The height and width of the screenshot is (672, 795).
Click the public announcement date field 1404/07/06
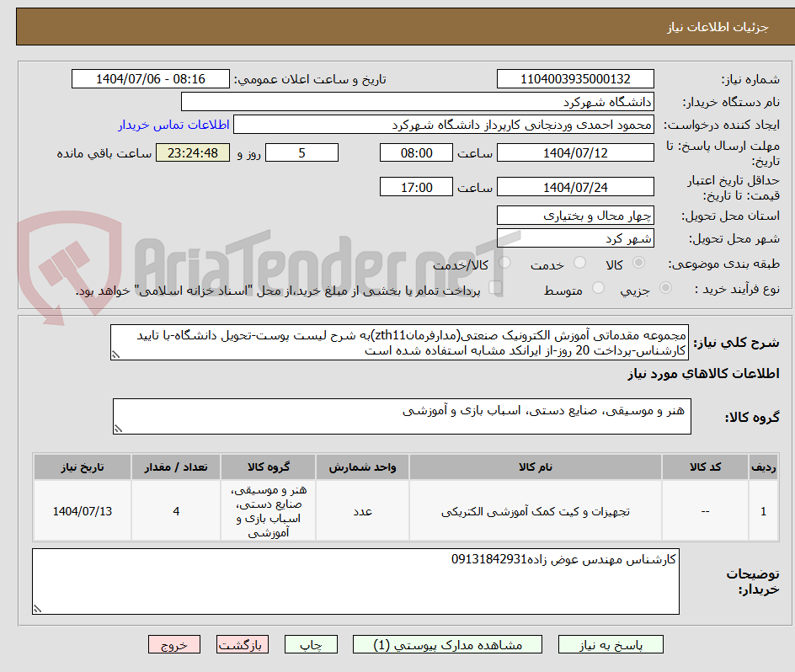tap(150, 78)
